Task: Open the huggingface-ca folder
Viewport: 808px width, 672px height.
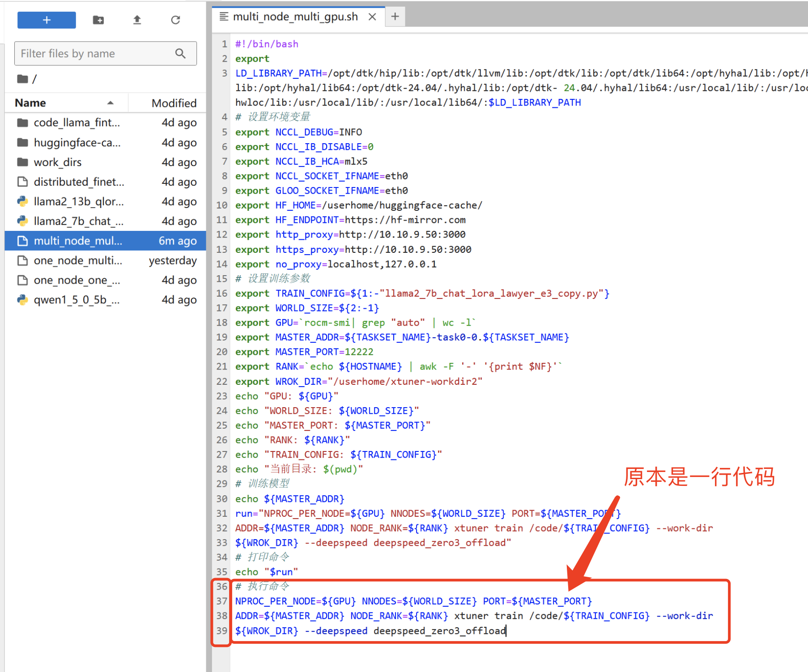Action: (x=77, y=143)
